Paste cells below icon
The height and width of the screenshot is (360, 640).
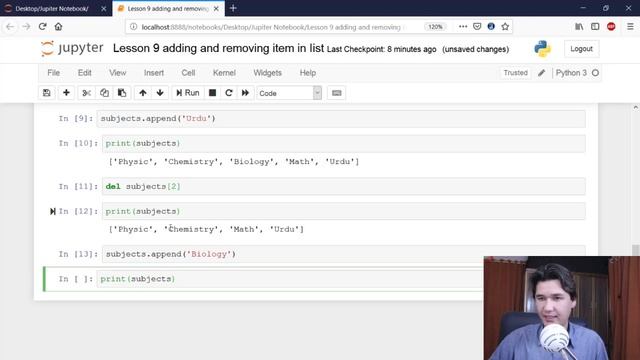point(122,93)
